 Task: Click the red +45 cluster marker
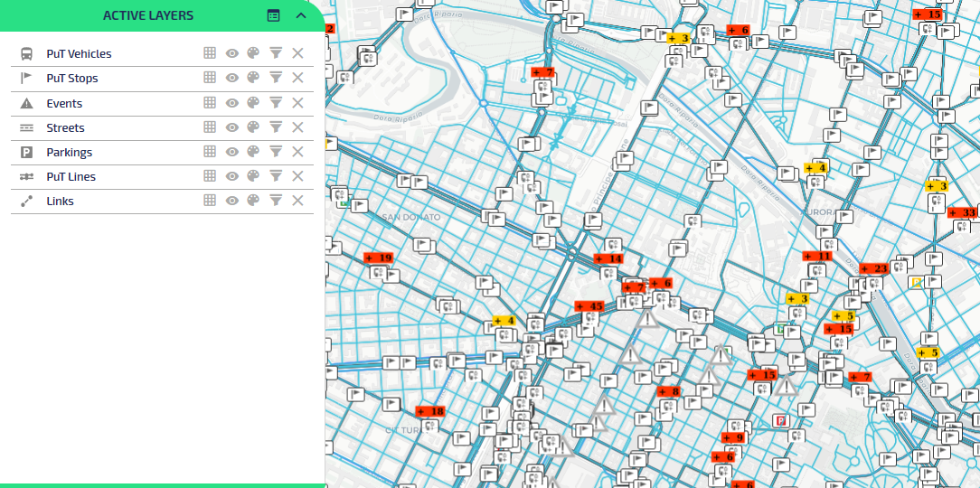pos(589,306)
